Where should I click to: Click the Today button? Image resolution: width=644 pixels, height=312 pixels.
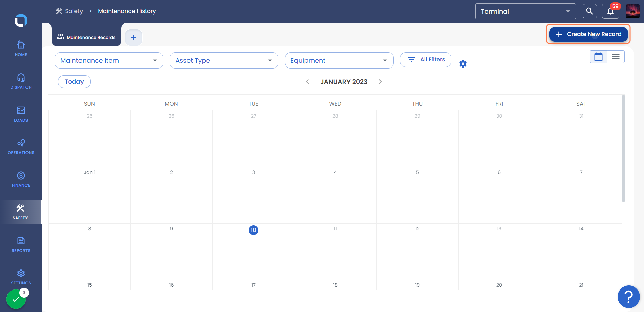coord(74,82)
